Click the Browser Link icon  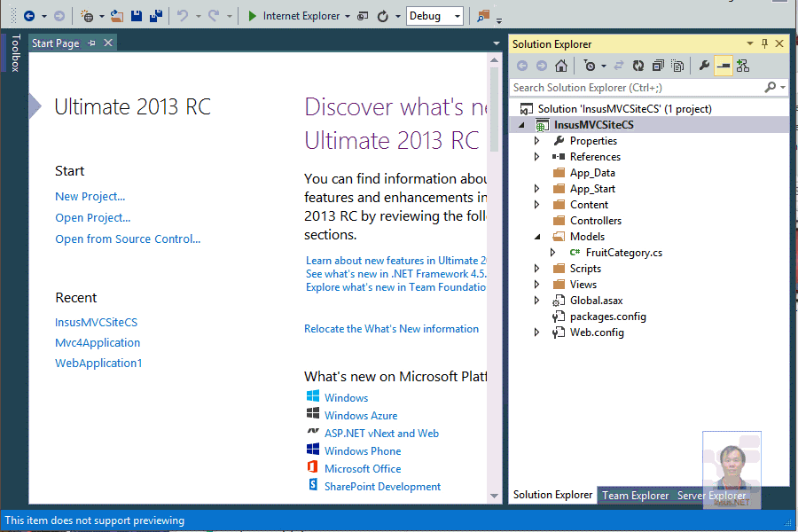pos(363,16)
